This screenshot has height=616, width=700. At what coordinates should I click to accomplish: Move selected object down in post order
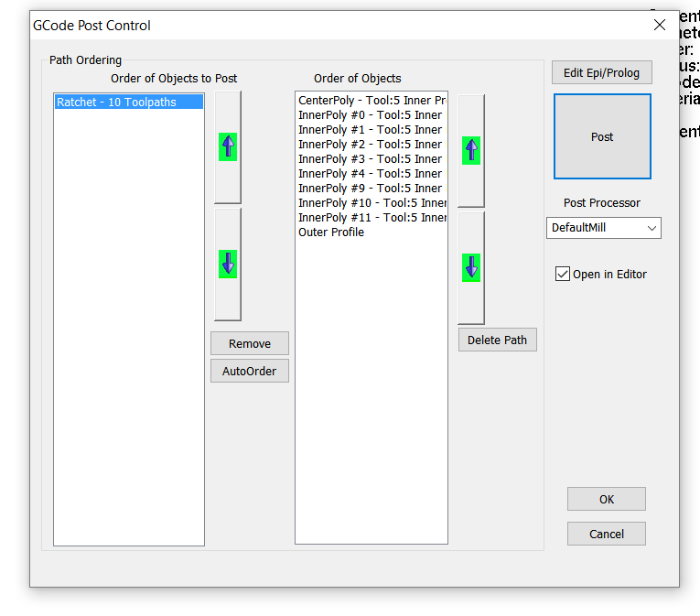coord(228,264)
